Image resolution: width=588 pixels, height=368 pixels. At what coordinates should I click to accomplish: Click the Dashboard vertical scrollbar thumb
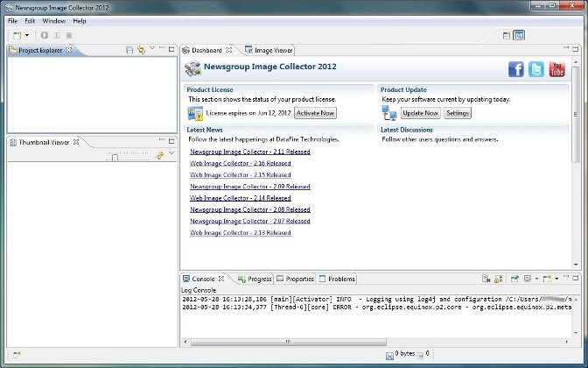tap(576, 115)
